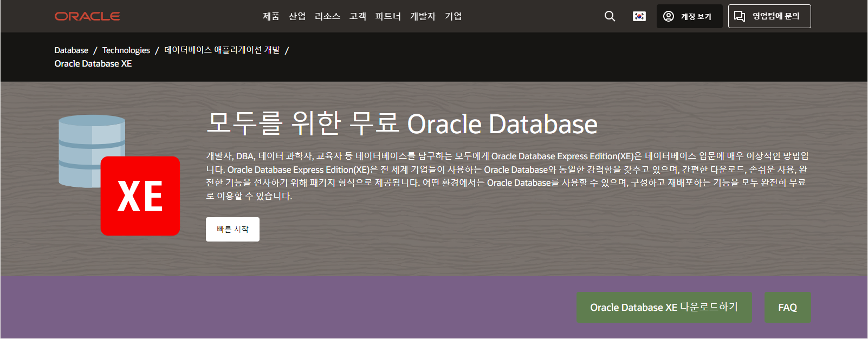Screen dimensions: 868x339
Task: Open the 리소스 menu
Action: [327, 16]
